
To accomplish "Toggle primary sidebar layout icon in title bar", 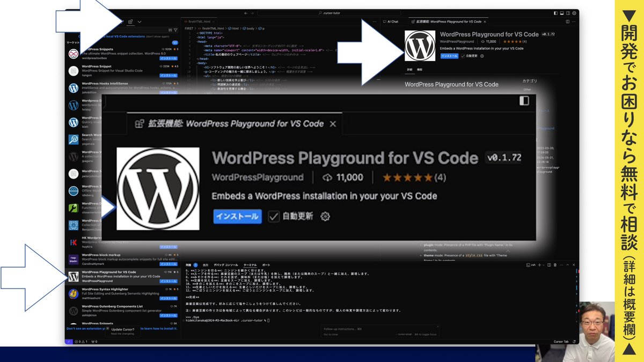I will (x=555, y=13).
